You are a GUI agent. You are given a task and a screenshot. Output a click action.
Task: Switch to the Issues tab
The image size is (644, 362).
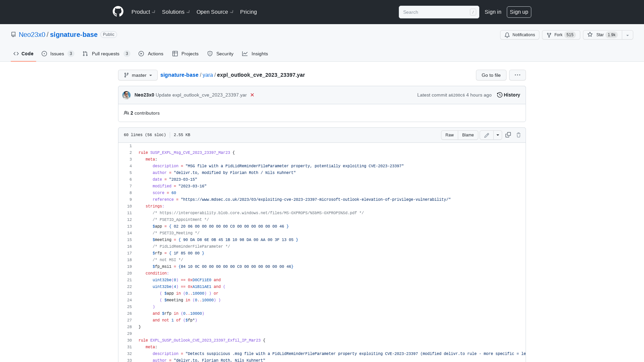[58, 54]
